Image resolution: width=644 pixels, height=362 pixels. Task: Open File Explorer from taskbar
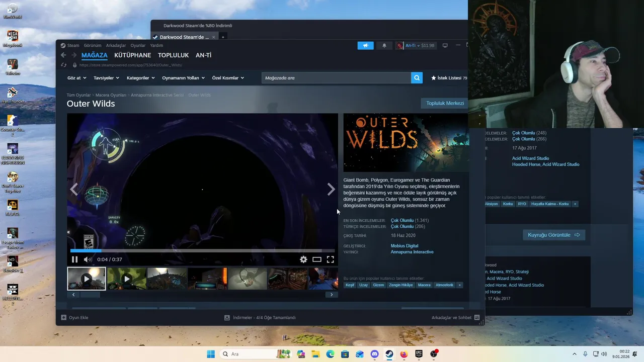click(315, 354)
